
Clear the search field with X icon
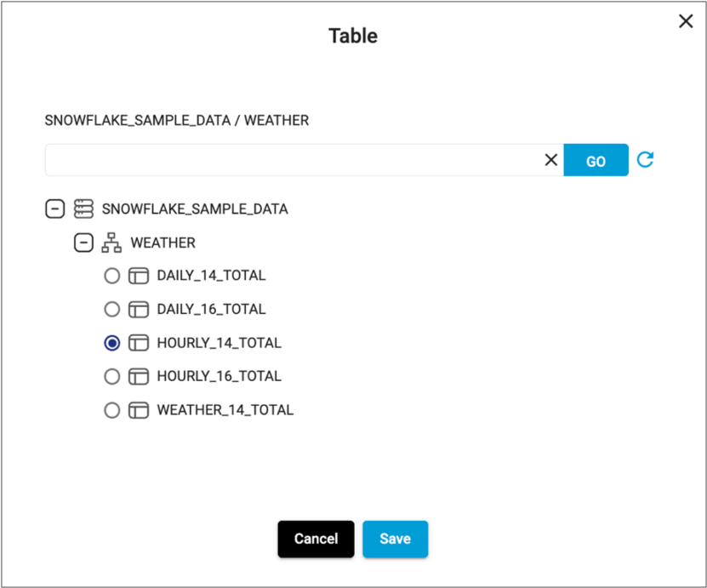(550, 160)
